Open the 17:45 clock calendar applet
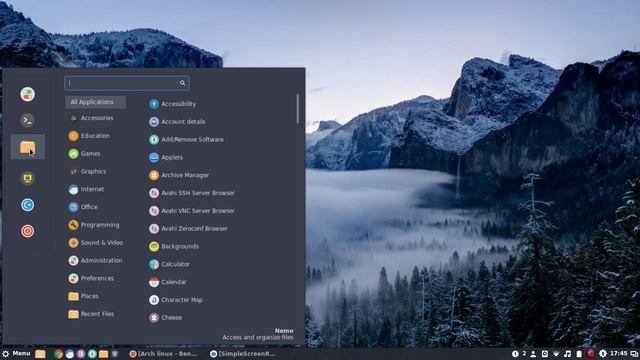Viewport: 640px width, 360px height. [619, 353]
